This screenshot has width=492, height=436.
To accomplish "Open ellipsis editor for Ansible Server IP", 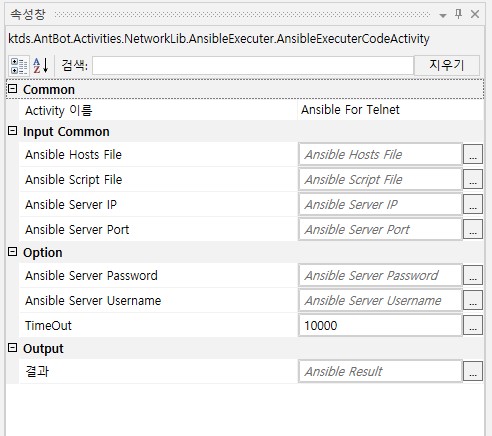I will tap(473, 204).
